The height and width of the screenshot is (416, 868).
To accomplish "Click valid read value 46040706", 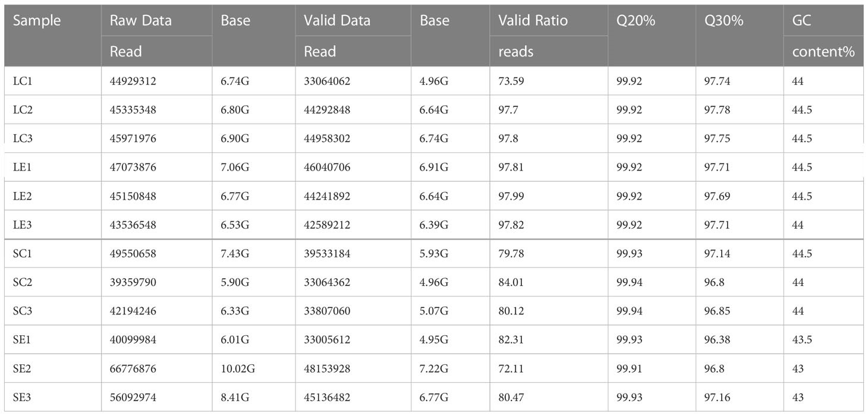I will (x=327, y=168).
